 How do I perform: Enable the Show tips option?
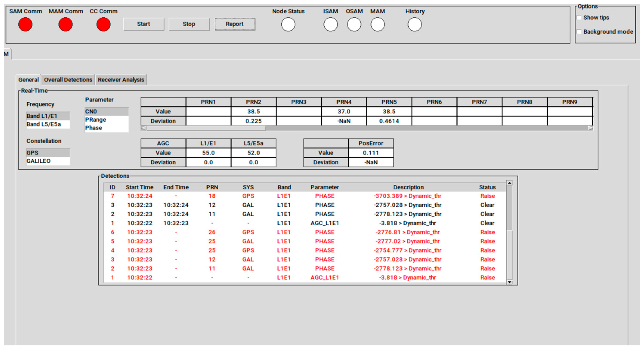pyautogui.click(x=579, y=17)
